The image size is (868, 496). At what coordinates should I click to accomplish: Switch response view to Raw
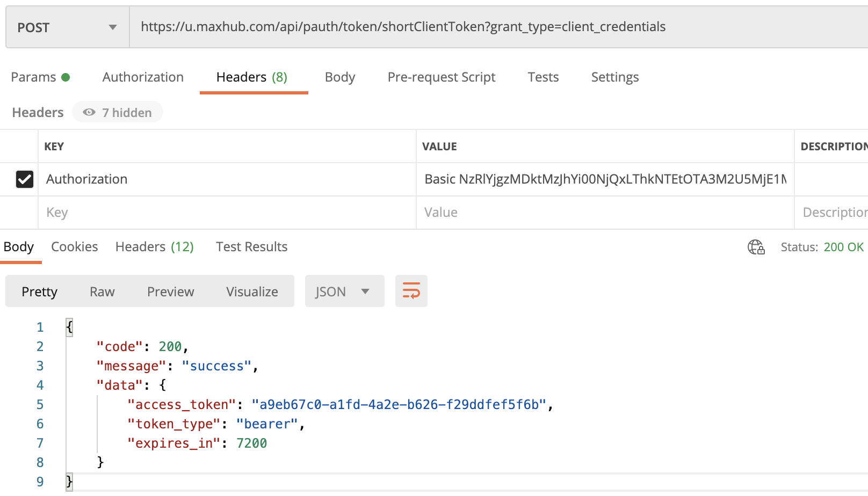click(102, 291)
